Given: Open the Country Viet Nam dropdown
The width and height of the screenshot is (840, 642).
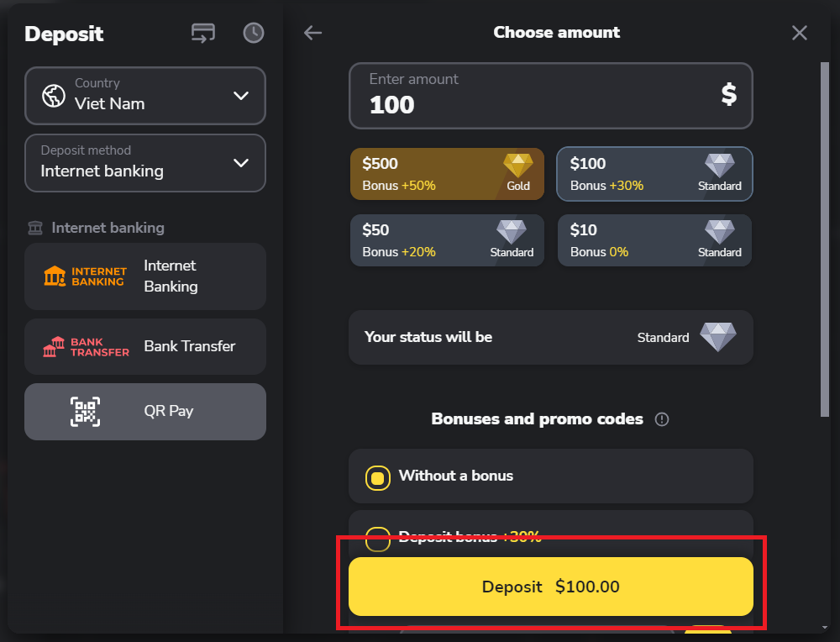Looking at the screenshot, I should pyautogui.click(x=145, y=95).
